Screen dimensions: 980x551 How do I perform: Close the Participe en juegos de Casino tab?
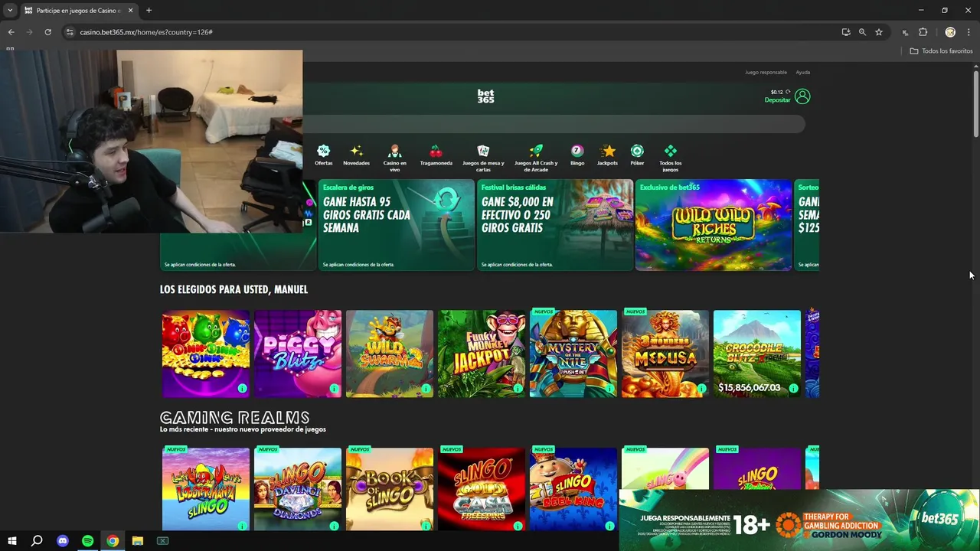click(x=130, y=10)
